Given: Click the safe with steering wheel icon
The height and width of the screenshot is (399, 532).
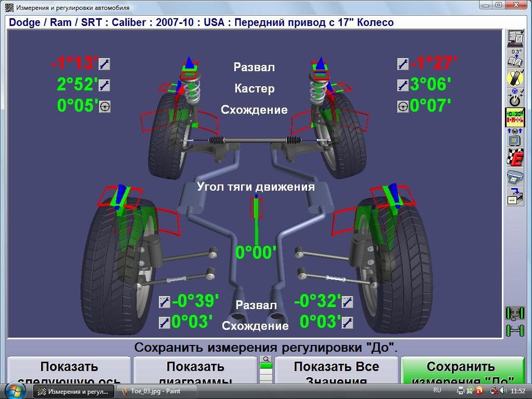Looking at the screenshot, I should click(x=515, y=138).
